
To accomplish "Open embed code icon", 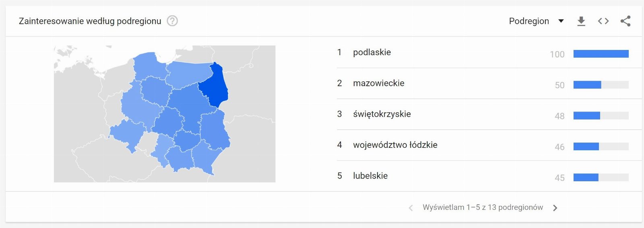I will [x=603, y=21].
